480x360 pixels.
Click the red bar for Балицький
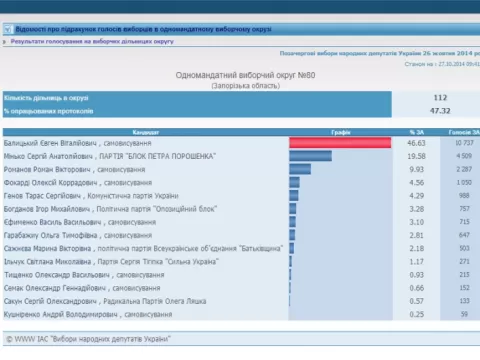coord(340,143)
